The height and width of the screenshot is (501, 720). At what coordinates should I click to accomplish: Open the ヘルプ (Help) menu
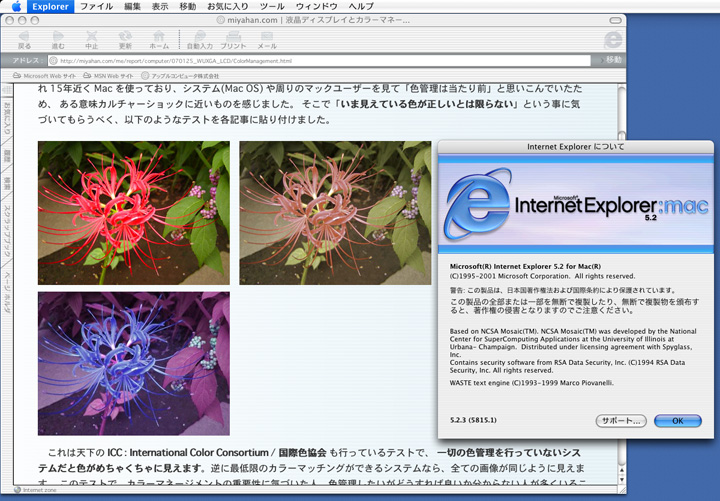pyautogui.click(x=360, y=7)
